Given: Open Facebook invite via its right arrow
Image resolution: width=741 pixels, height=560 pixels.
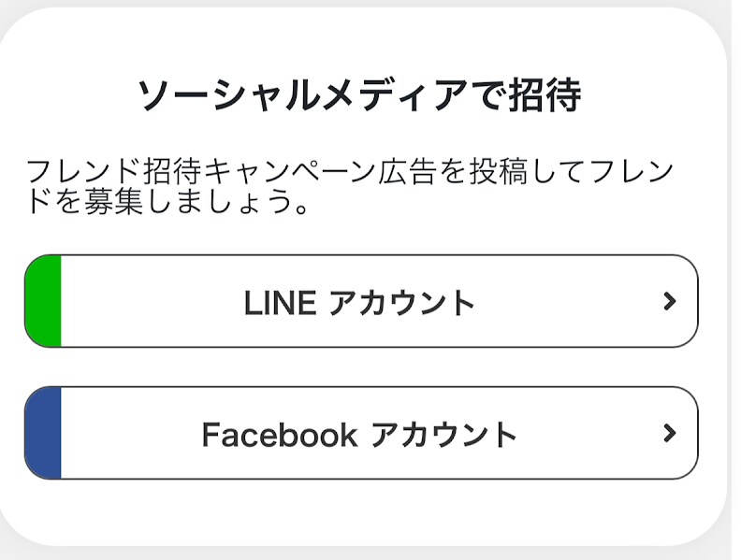Looking at the screenshot, I should [668, 433].
